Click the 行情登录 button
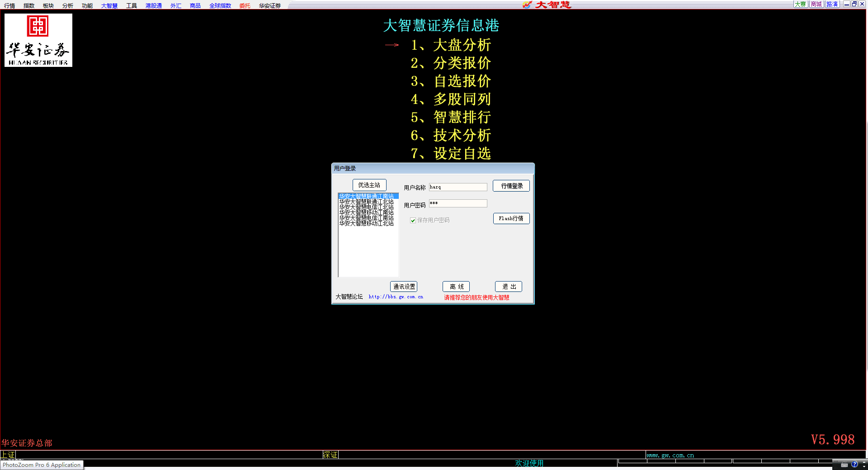This screenshot has height=470, width=868. (511, 186)
